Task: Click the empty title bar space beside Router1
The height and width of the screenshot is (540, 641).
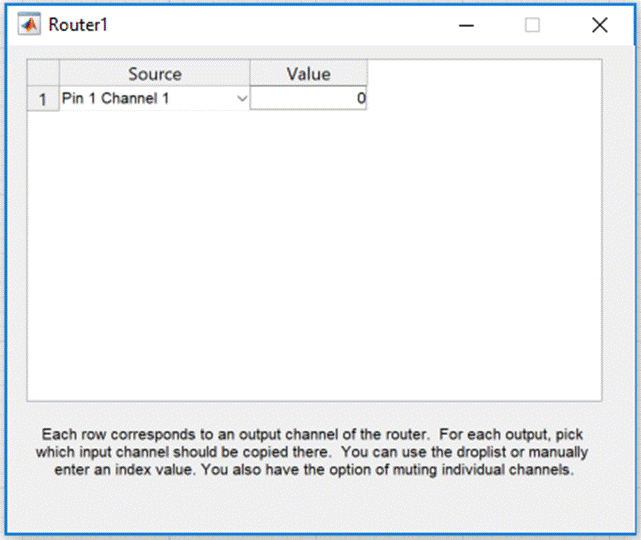Action: 280,25
